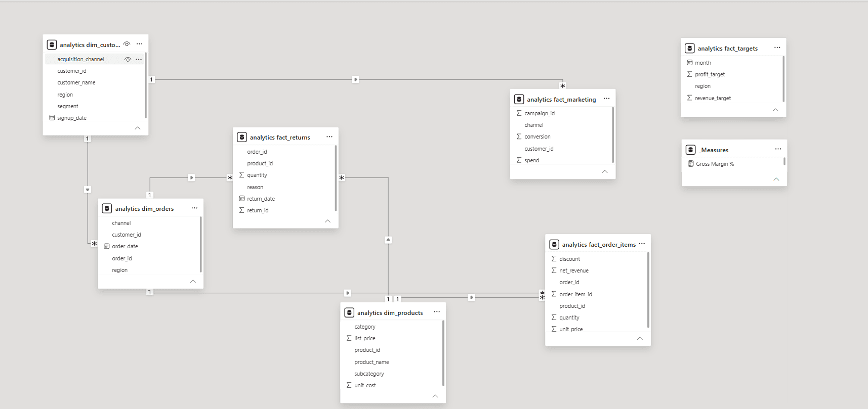Open more options for analytics fact_marketing table
The height and width of the screenshot is (409, 868).
pos(607,99)
